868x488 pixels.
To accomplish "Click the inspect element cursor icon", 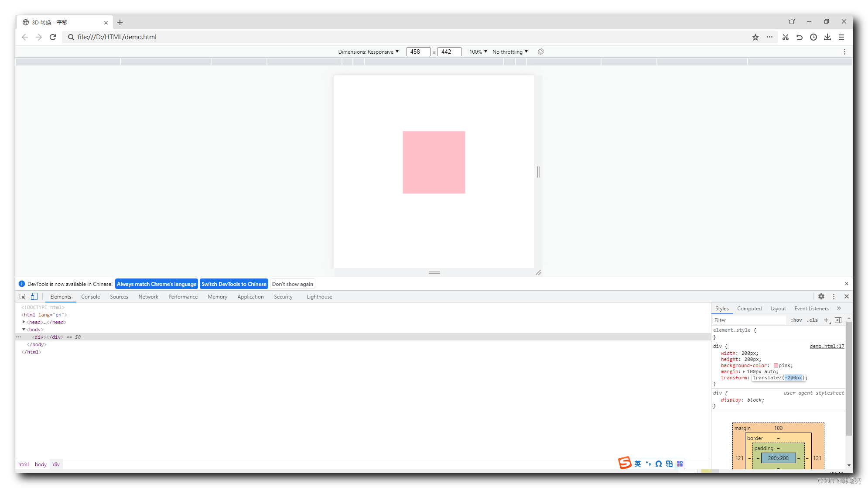I will pos(22,296).
